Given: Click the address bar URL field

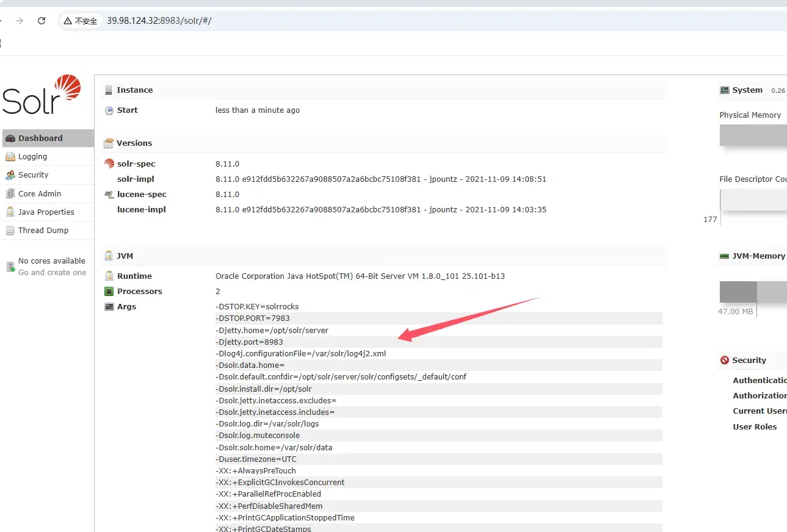Looking at the screenshot, I should (427, 21).
